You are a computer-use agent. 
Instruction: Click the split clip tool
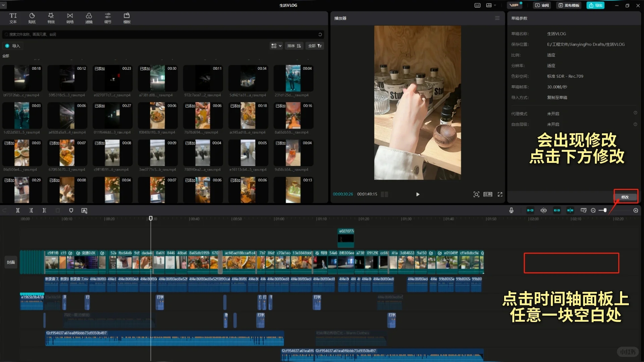18,210
